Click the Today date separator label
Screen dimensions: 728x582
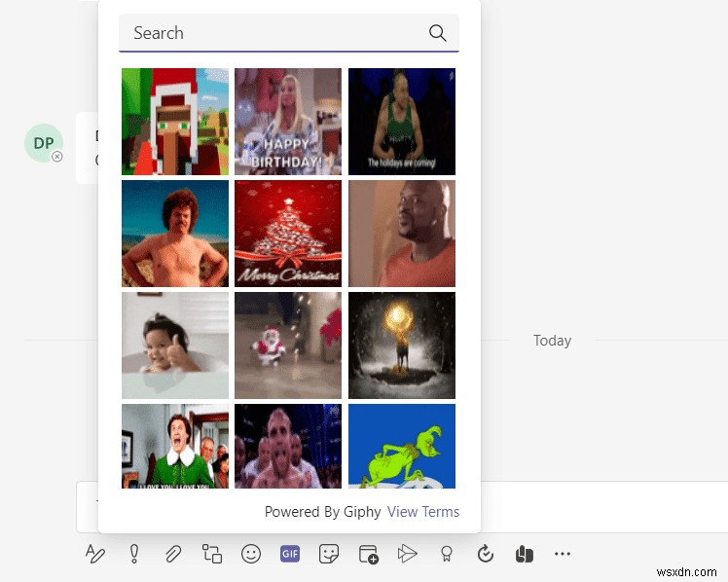coord(552,341)
